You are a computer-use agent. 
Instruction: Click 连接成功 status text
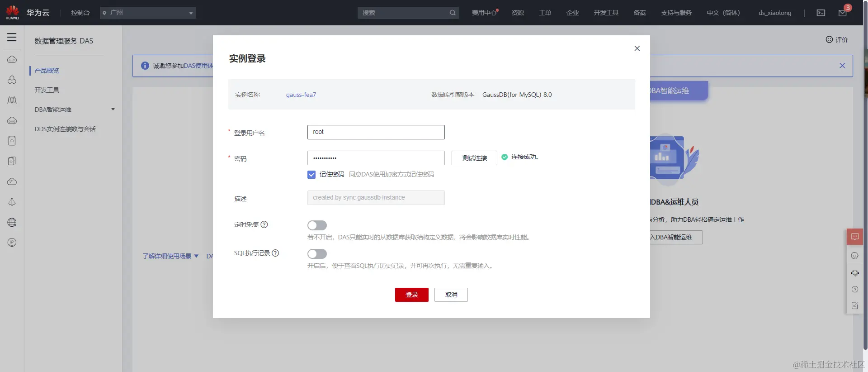tap(525, 157)
